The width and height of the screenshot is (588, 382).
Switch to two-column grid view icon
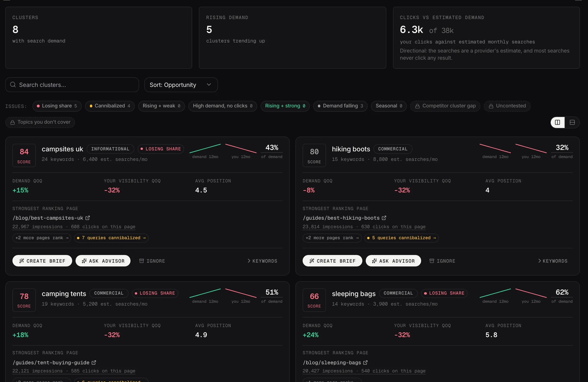(x=557, y=122)
